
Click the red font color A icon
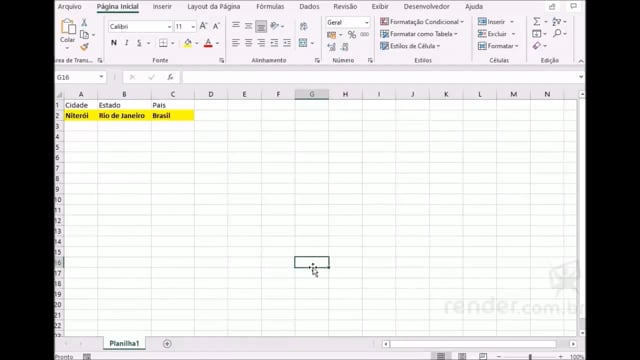pos(208,43)
